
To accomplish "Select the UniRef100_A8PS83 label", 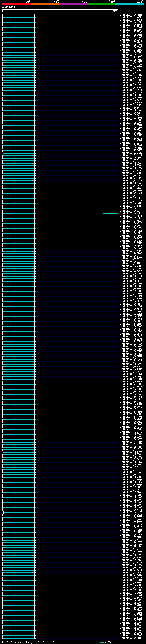I will click(131, 216).
